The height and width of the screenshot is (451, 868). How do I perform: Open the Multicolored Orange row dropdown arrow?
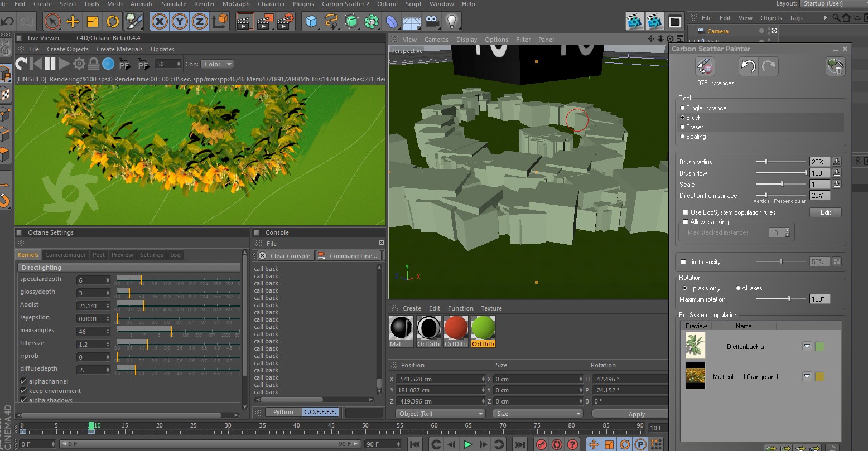807,376
